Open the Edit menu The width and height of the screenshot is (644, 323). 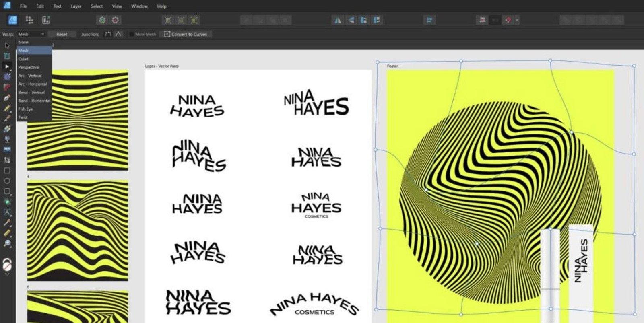(40, 6)
